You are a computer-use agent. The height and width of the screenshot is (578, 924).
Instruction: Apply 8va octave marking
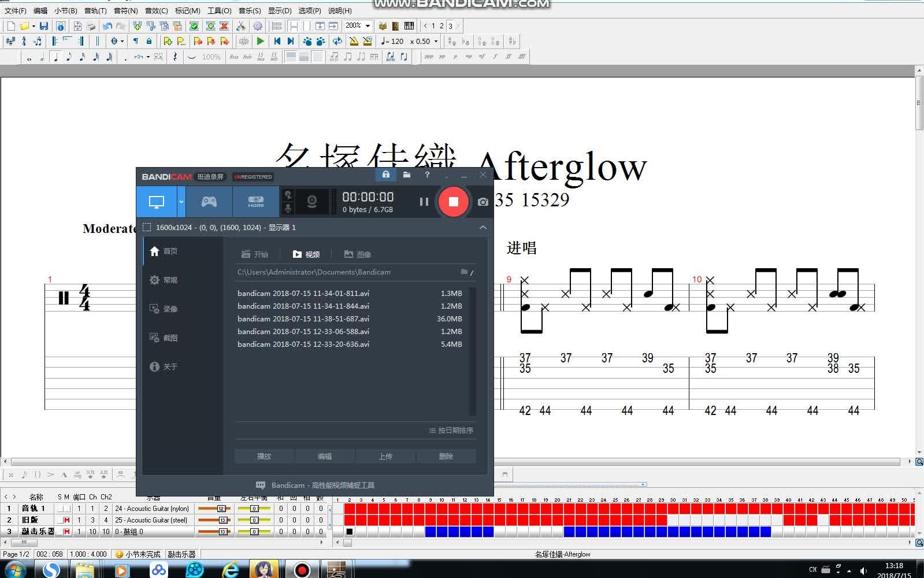point(233,57)
